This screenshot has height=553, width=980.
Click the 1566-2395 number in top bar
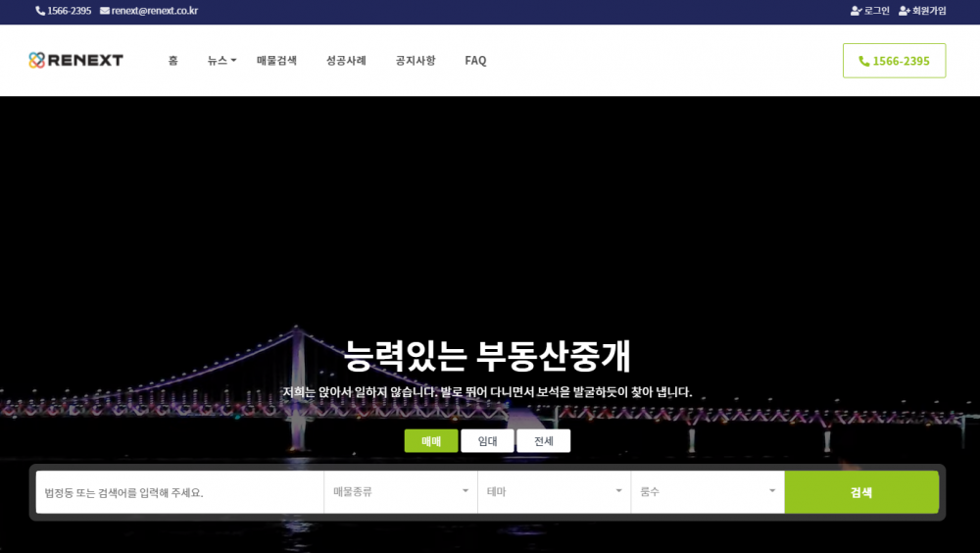[70, 11]
